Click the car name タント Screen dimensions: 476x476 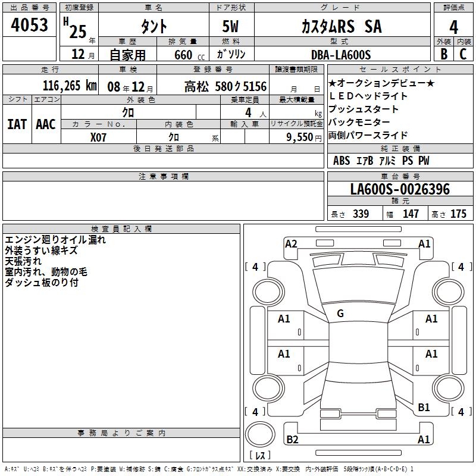[x=154, y=26]
